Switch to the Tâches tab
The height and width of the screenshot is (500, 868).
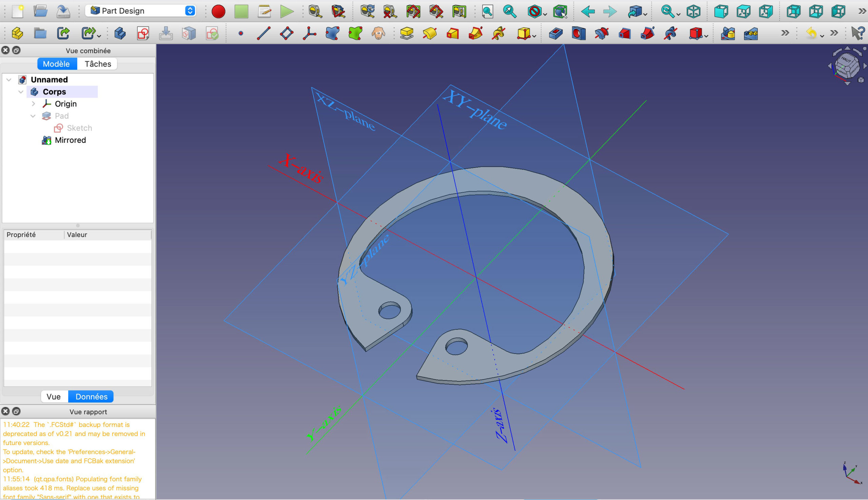pyautogui.click(x=98, y=64)
